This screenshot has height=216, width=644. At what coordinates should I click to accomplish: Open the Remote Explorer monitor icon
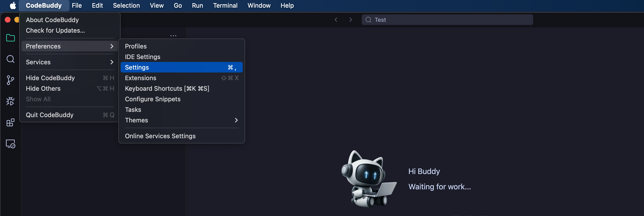(10, 144)
